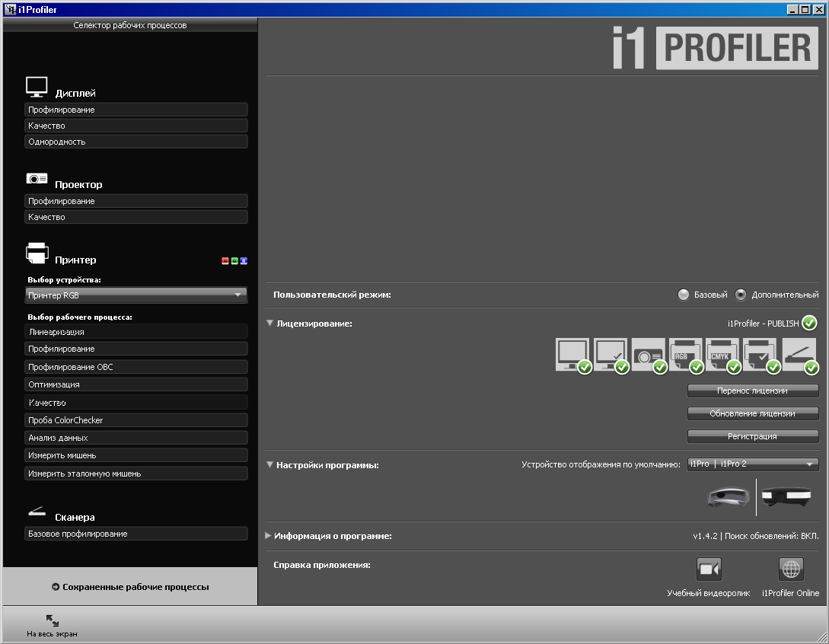Open Анализ данных workflow
This screenshot has height=644, width=829.
(x=136, y=437)
